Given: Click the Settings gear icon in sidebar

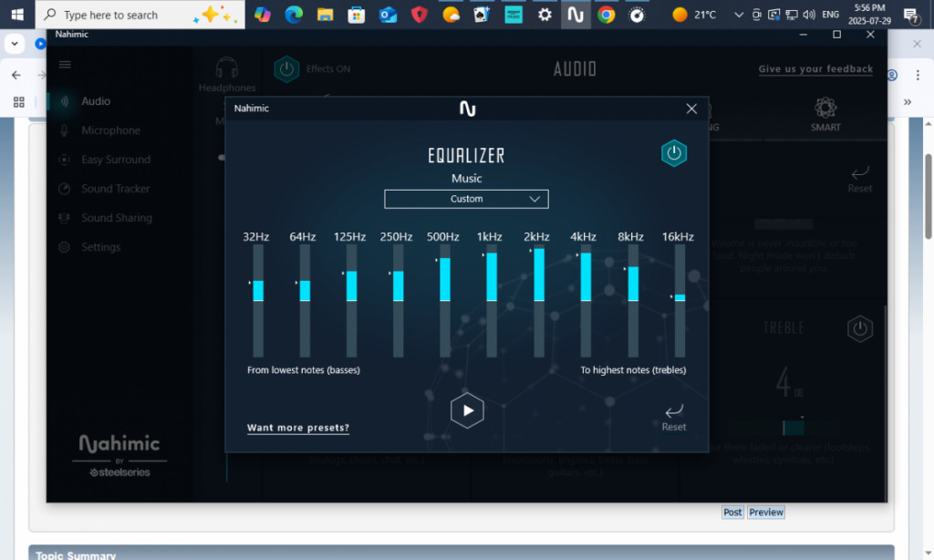Looking at the screenshot, I should [x=65, y=247].
